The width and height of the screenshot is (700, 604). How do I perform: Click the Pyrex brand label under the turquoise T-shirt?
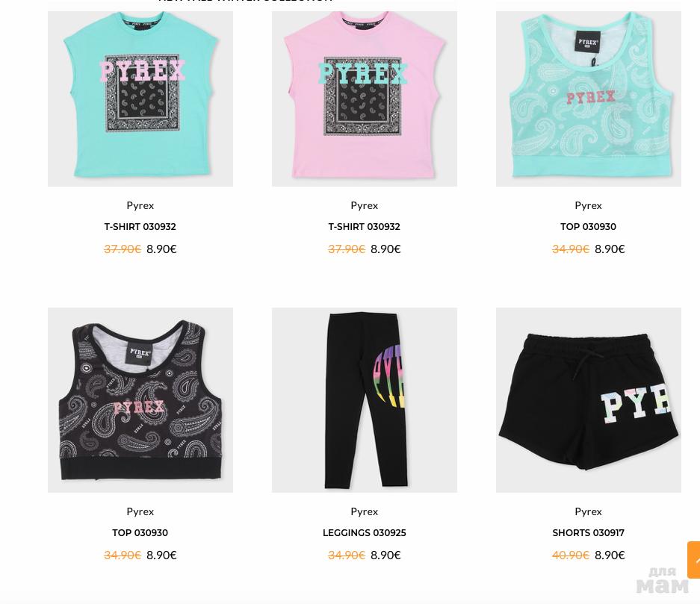click(140, 205)
